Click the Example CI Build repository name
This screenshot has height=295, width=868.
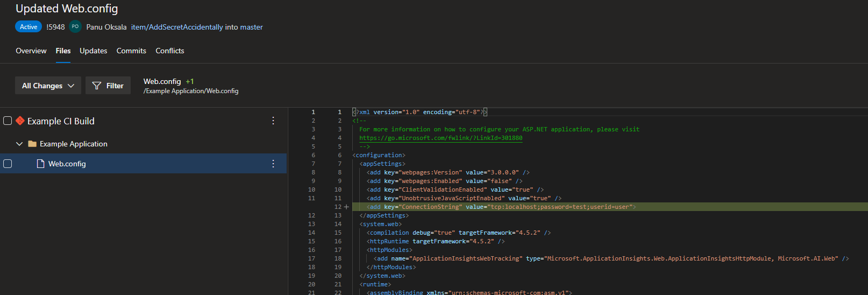(61, 121)
